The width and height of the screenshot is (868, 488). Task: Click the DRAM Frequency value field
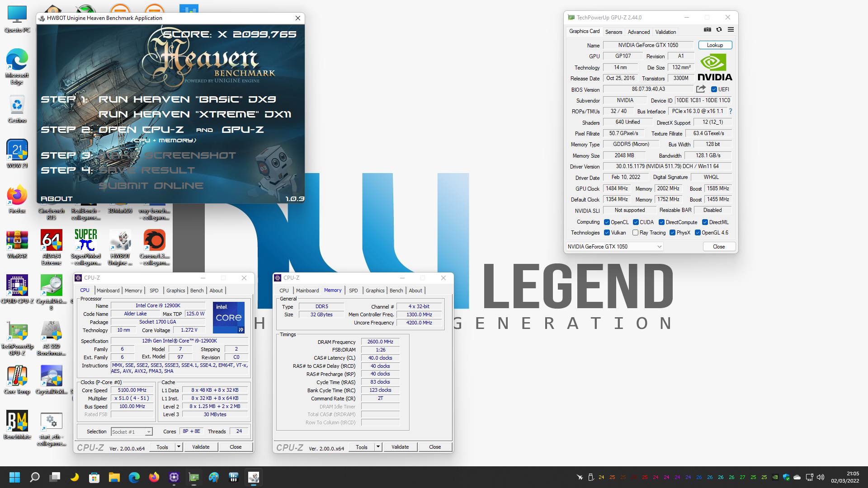pos(380,342)
